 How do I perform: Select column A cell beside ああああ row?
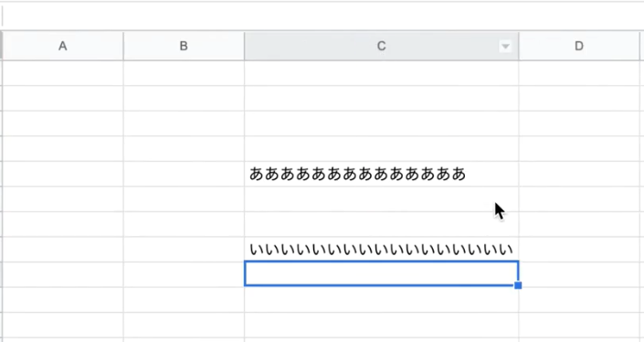62,174
